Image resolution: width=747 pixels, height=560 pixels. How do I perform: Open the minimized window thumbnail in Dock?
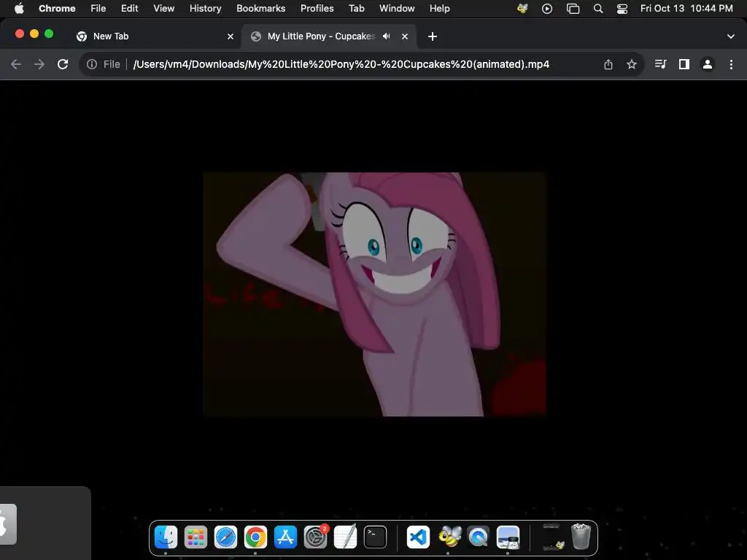tap(553, 537)
